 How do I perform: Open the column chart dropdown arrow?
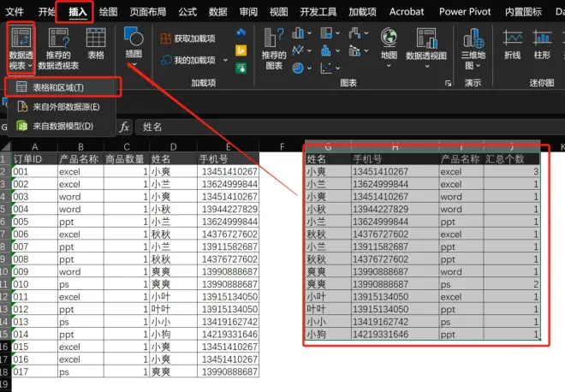click(x=309, y=33)
